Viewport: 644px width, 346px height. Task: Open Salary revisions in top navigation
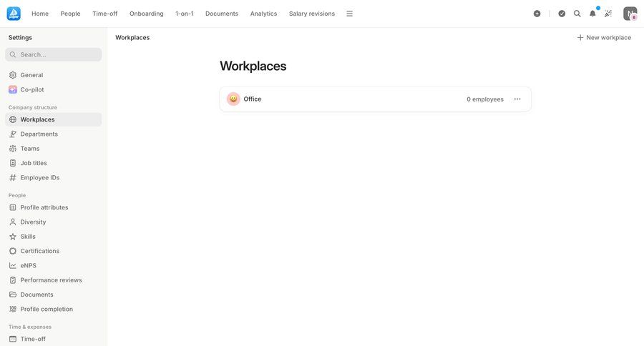312,14
